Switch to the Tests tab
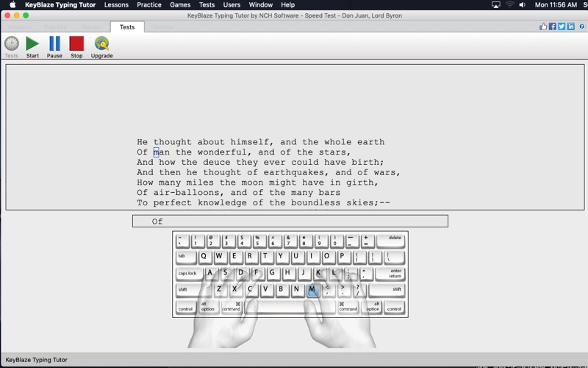 click(x=127, y=27)
